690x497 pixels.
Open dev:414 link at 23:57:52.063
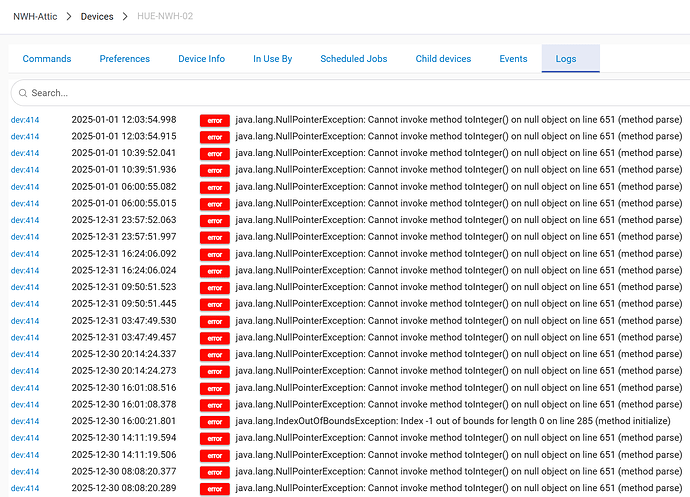pos(25,220)
